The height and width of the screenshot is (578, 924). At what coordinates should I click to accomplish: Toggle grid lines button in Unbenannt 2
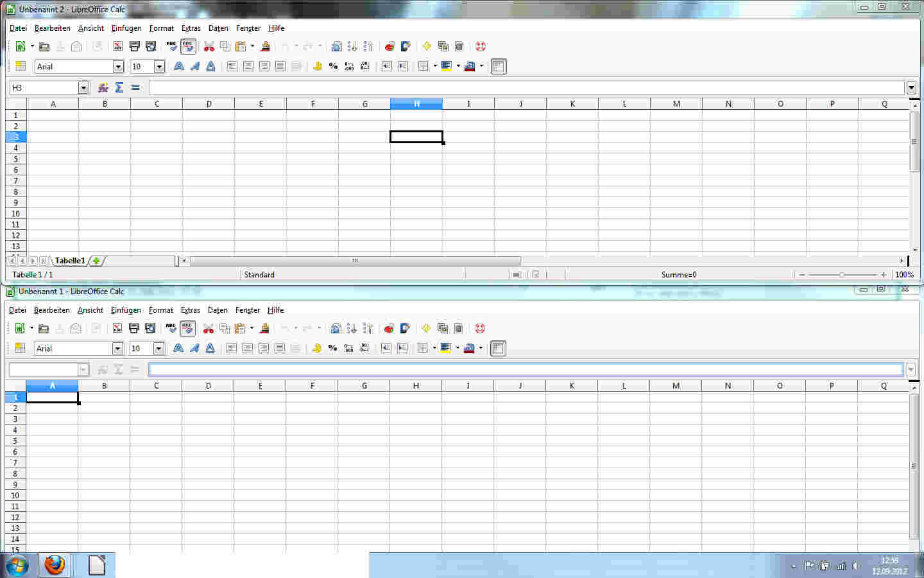click(499, 66)
